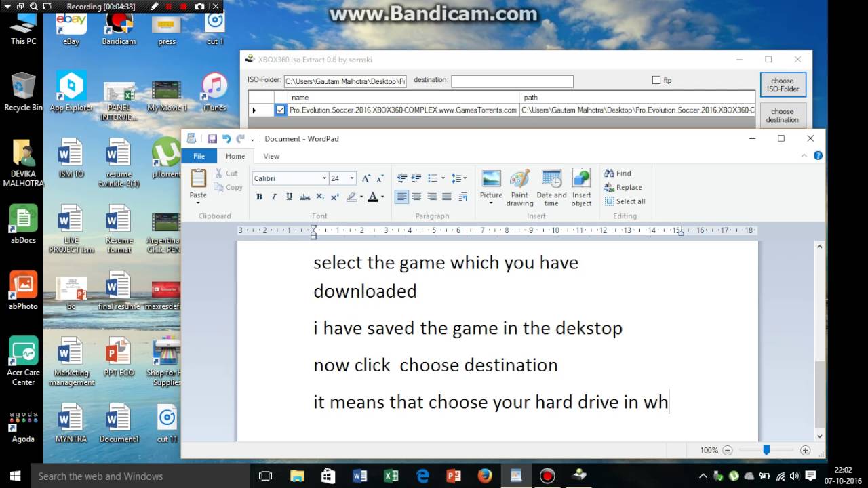
Task: Enable the ftp checkbox in Iso Extract
Action: 656,80
